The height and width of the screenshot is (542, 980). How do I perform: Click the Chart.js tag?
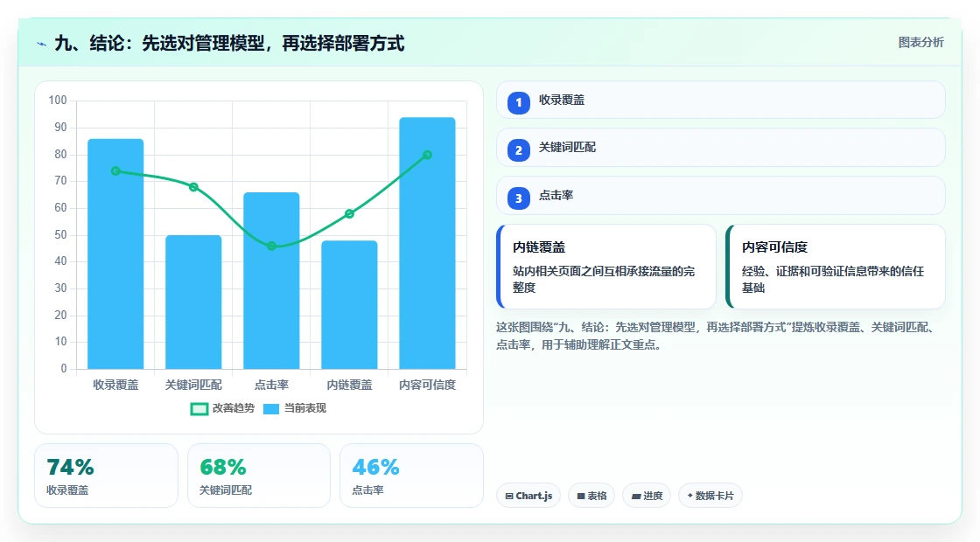click(528, 496)
